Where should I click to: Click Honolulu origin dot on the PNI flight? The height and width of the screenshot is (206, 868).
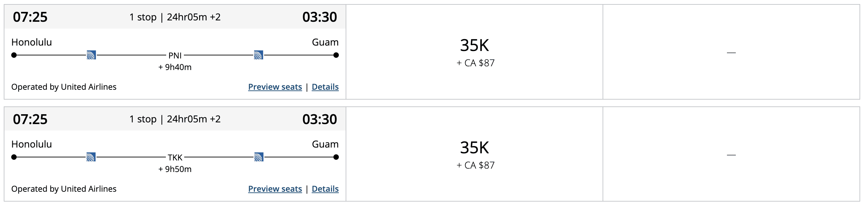click(14, 55)
